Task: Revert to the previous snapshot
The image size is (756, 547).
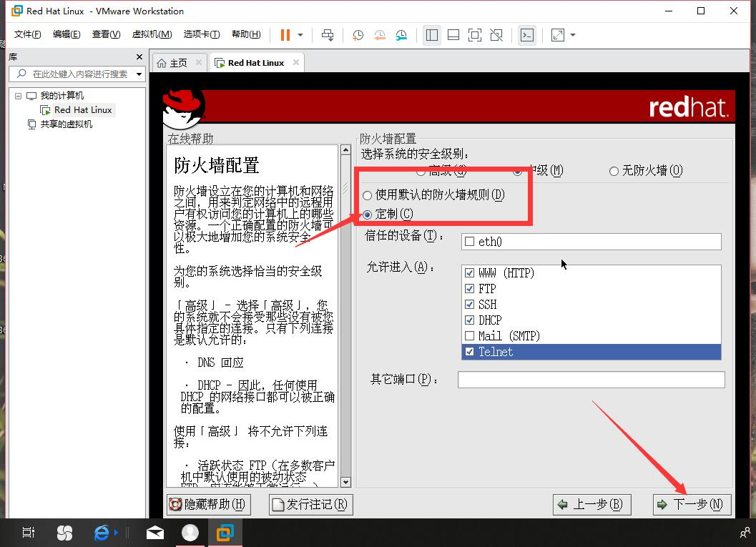Action: coord(380,35)
